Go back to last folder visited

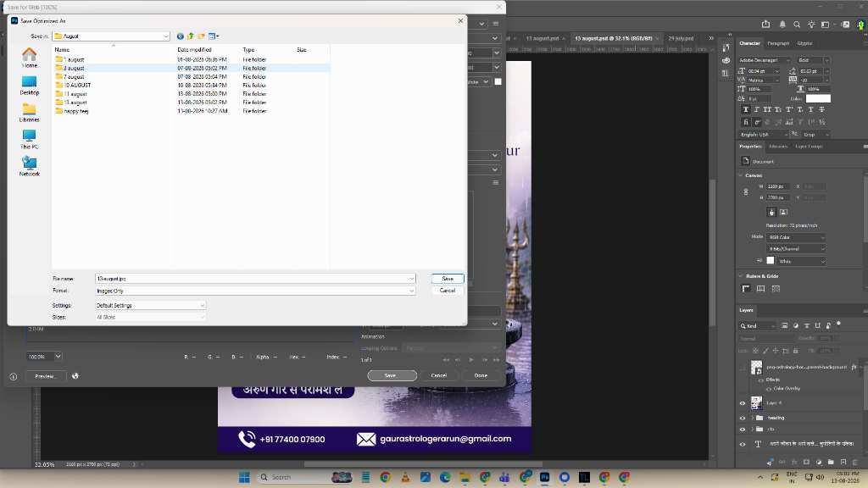pos(180,36)
